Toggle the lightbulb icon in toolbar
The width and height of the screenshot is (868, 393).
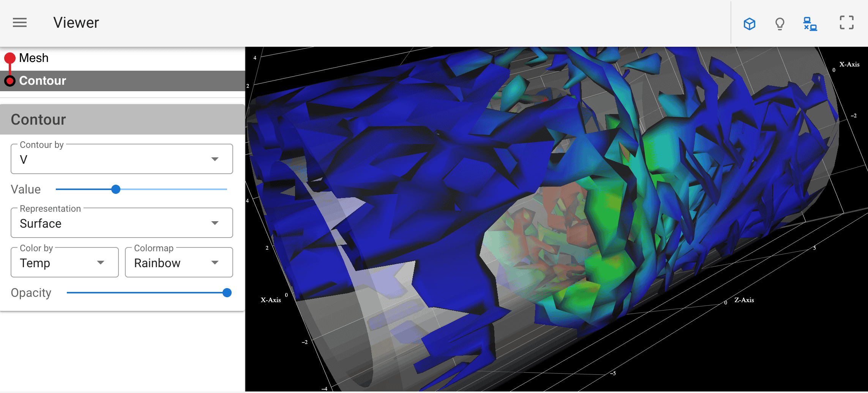tap(780, 24)
